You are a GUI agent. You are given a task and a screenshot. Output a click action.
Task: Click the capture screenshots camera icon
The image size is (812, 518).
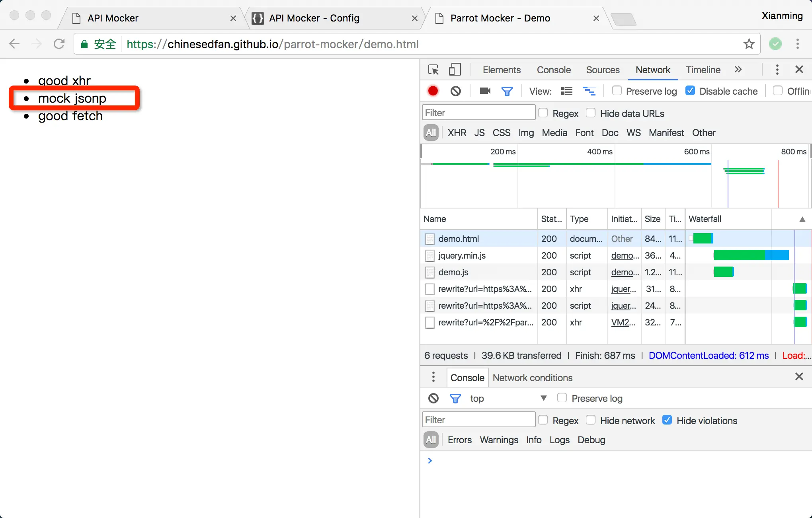click(485, 91)
